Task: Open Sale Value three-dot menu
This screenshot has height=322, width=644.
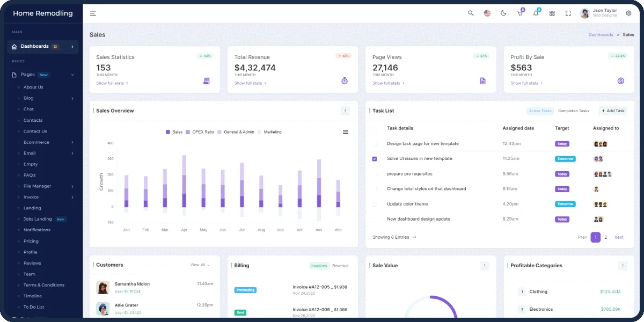Action: pos(485,266)
